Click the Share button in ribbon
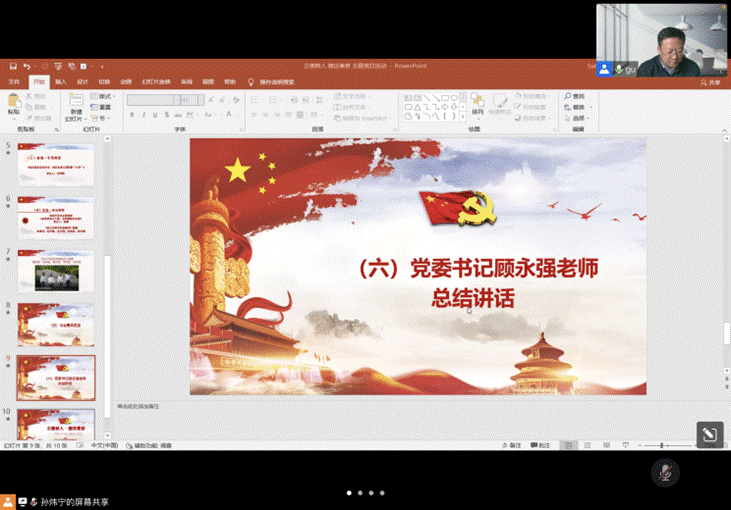The height and width of the screenshot is (510, 731). tap(710, 83)
